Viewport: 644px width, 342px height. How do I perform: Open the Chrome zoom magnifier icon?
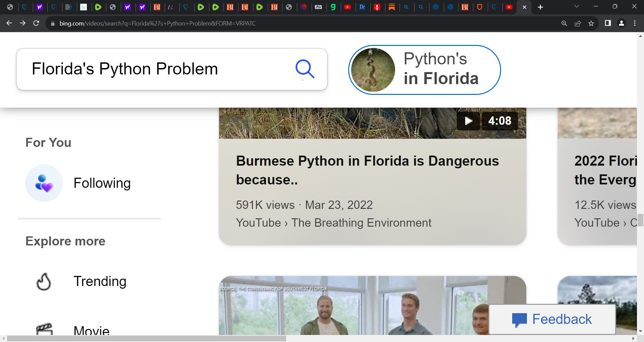564,23
